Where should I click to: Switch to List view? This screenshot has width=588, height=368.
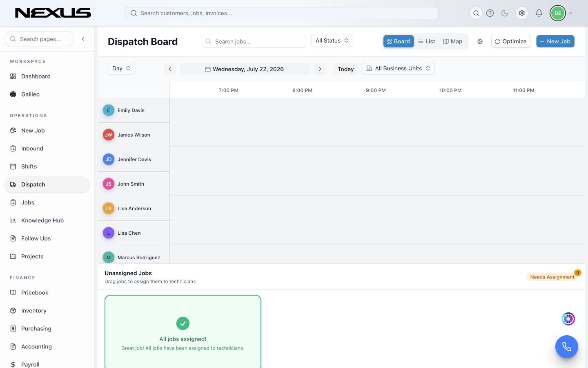[426, 41]
